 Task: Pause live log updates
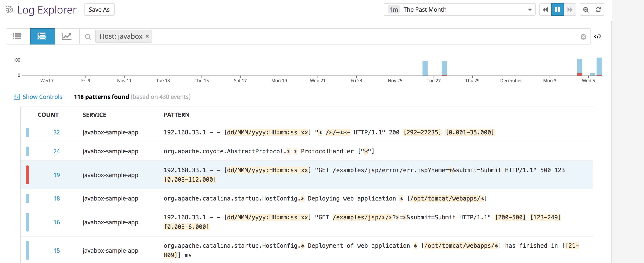click(x=558, y=10)
